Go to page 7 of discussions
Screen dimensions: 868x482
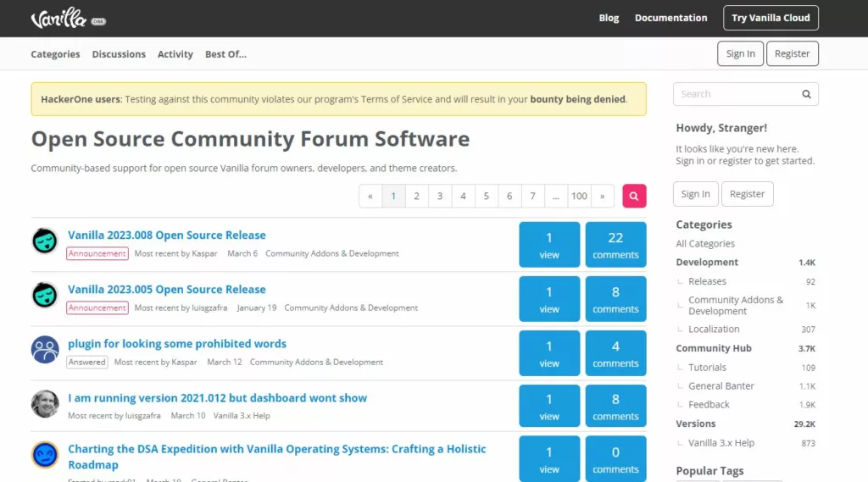533,196
